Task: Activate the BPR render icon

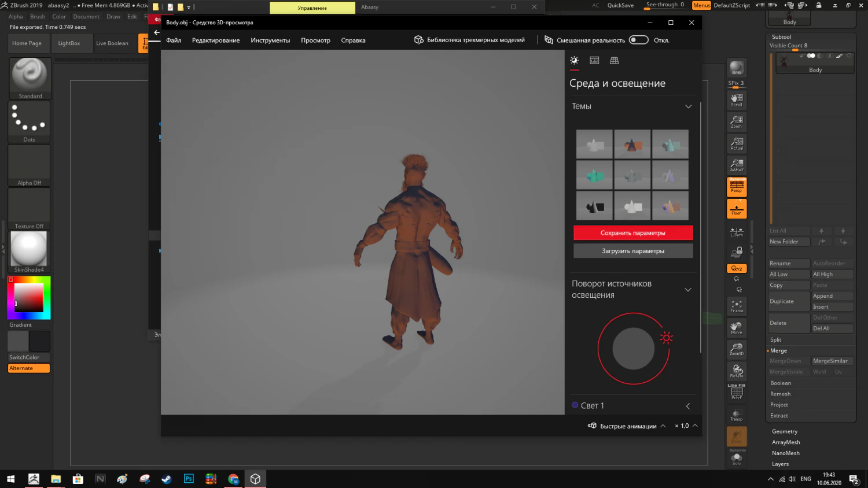Action: coord(736,67)
